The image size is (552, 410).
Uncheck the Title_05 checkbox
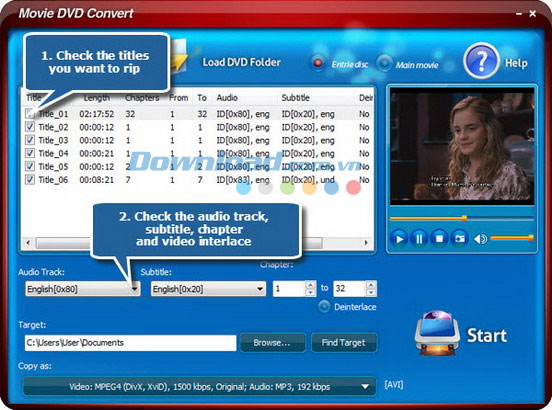pyautogui.click(x=30, y=166)
